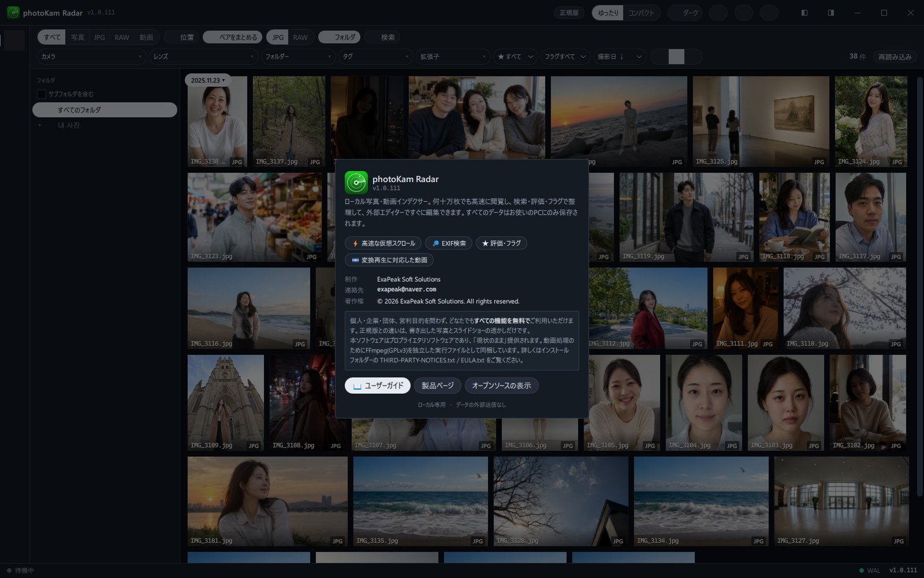Image resolution: width=924 pixels, height=578 pixels.
Task: Open the タグ filter dropdown
Action: coord(375,57)
